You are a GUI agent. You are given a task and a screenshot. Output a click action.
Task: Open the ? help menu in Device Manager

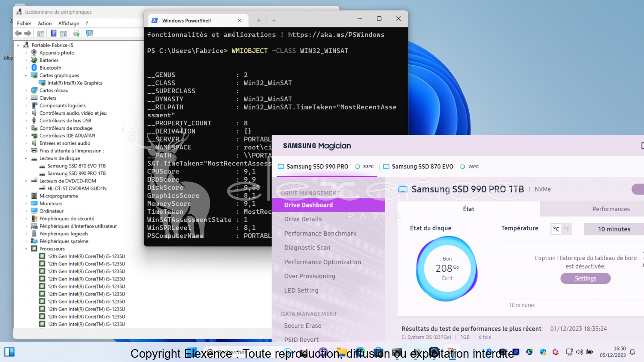click(x=87, y=23)
